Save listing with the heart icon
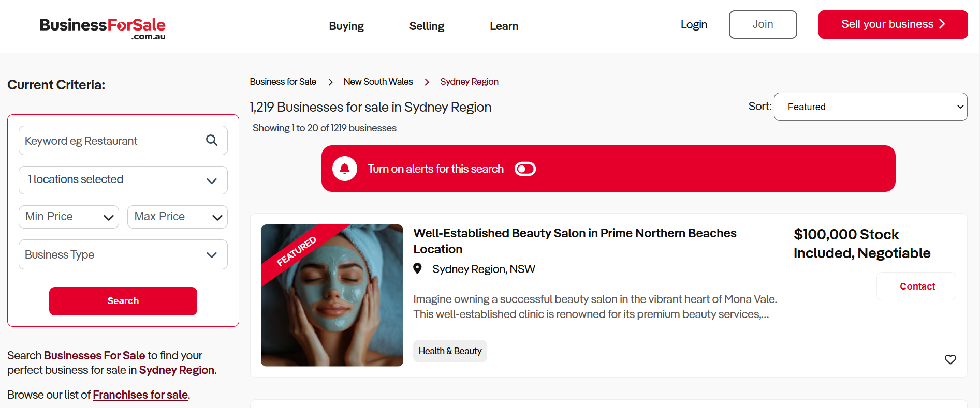This screenshot has height=408, width=980. 950,359
